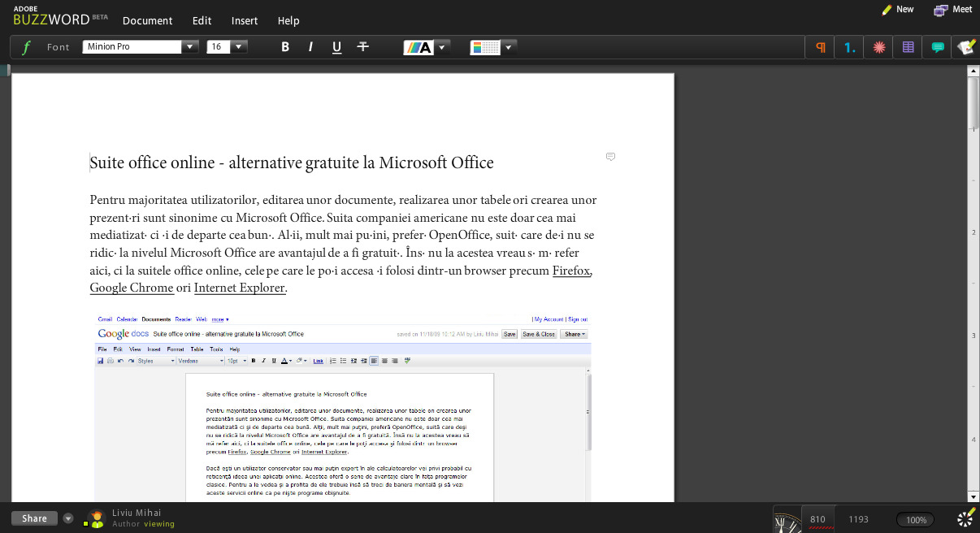The image size is (980, 533).
Task: Click the author avatar icon for Liviu Mihai
Action: 97,518
